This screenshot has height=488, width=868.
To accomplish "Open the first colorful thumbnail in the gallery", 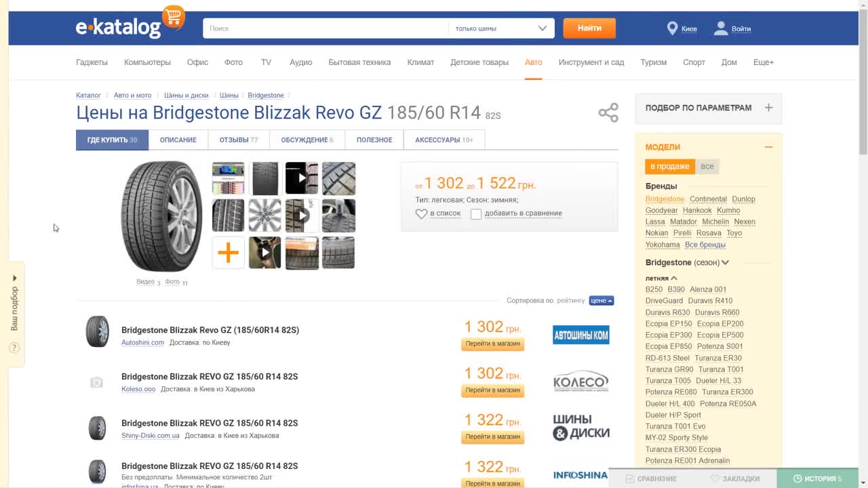I will (x=228, y=179).
